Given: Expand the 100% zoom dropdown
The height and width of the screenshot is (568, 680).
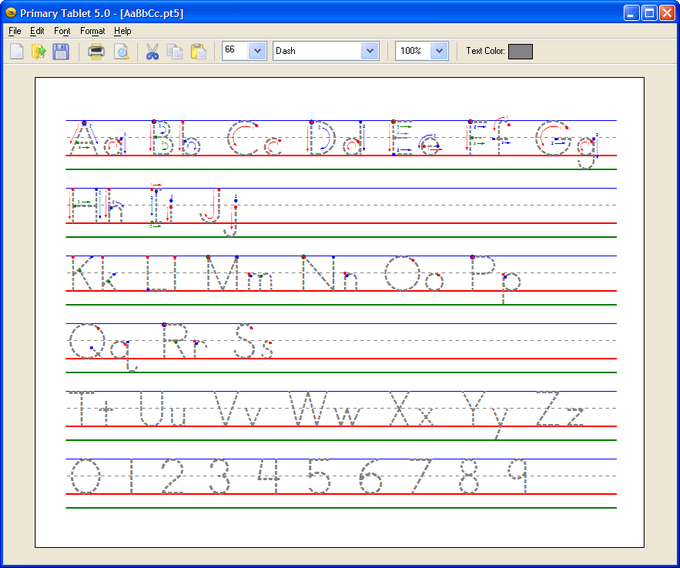Looking at the screenshot, I should point(439,51).
